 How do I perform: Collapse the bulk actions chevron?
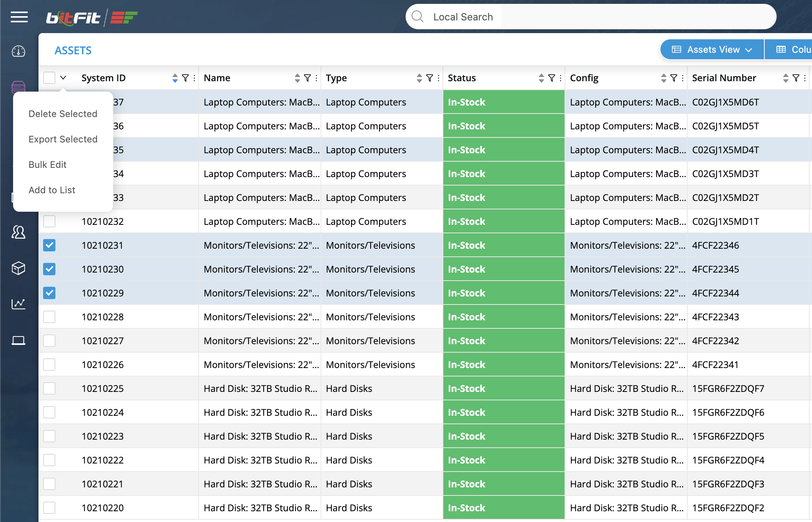coord(63,78)
